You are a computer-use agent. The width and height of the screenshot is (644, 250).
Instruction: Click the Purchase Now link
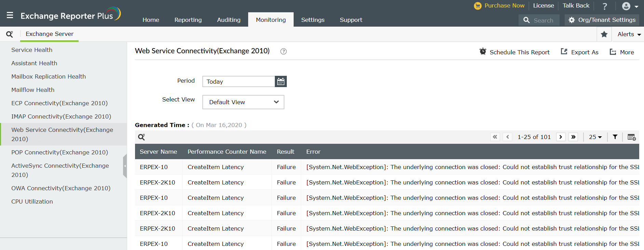[504, 5]
